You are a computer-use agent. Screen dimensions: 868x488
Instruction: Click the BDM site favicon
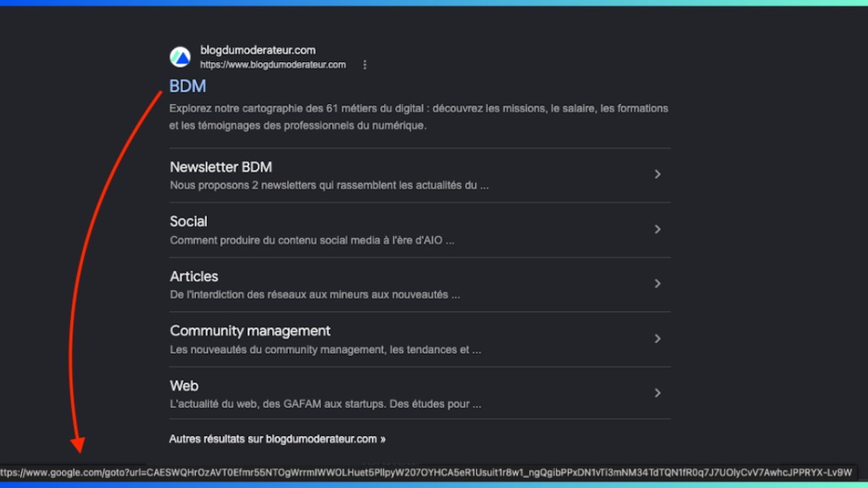click(x=180, y=57)
